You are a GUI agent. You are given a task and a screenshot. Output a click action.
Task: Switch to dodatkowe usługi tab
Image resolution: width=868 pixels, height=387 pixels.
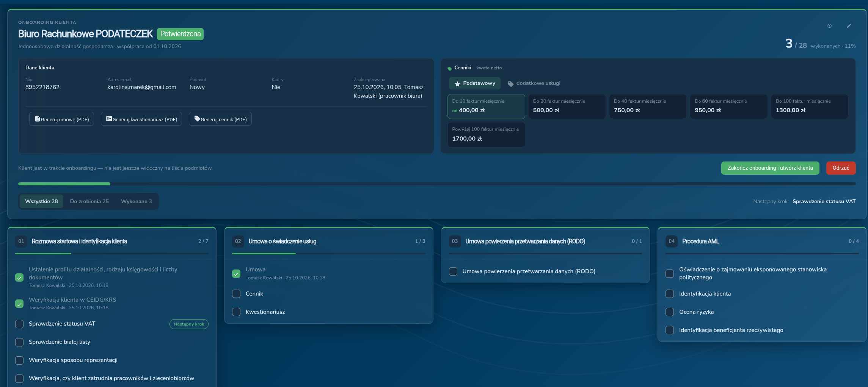point(534,83)
